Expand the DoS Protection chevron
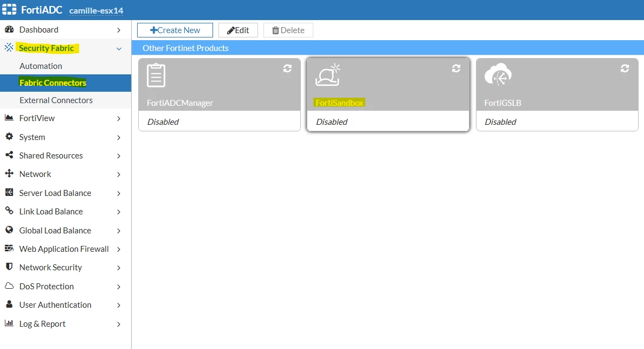Screen dimensions: 644x349 pos(119,287)
